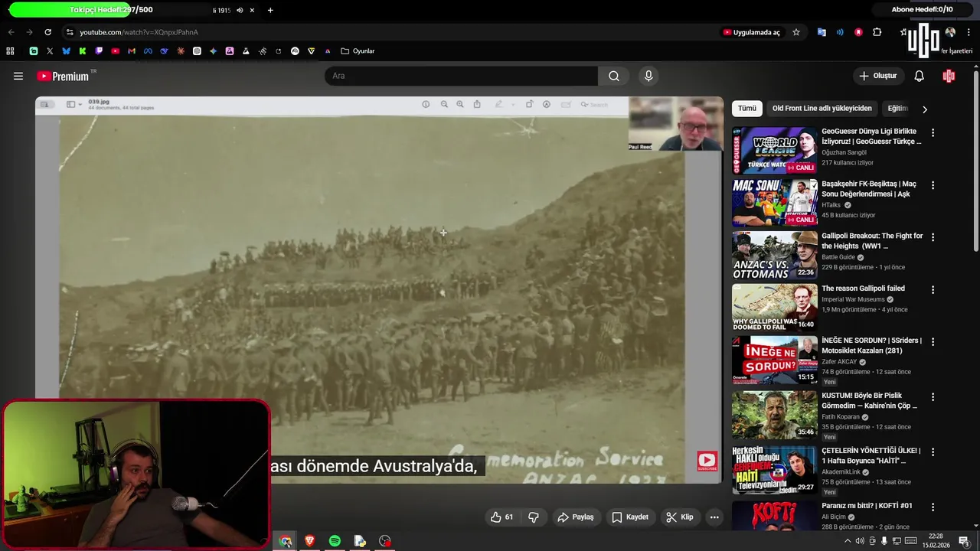Open the Meta bookmark icon
980x551 pixels.
[148, 51]
